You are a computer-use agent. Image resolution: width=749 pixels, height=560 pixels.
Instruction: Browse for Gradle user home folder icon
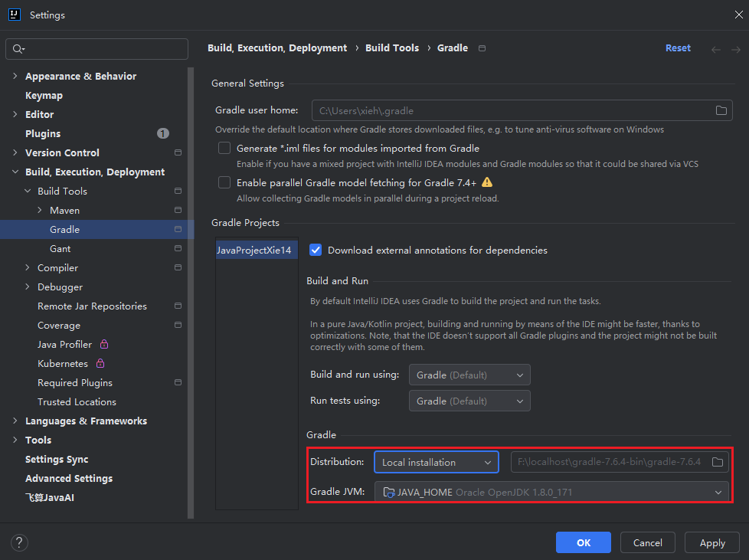tap(721, 110)
